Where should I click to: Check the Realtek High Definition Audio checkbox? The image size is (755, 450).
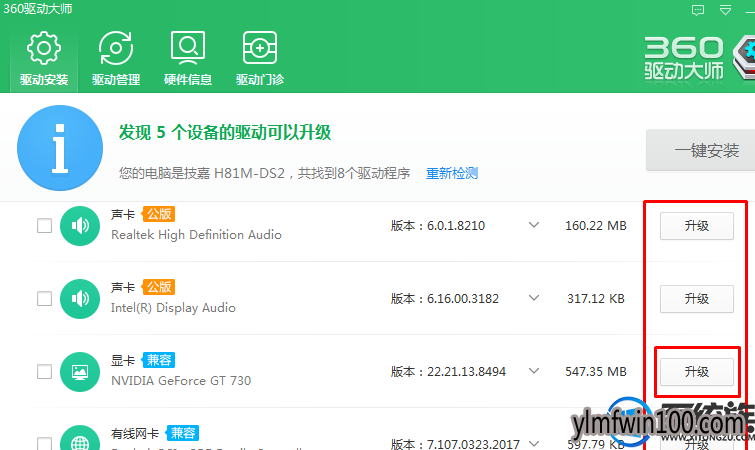pos(44,225)
